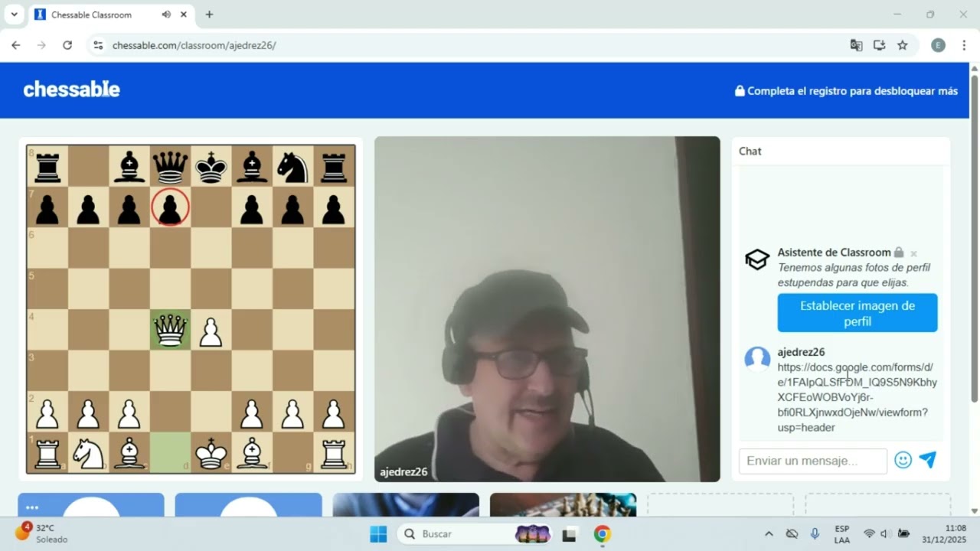Open the weather widget showing 32°C Soleado
This screenshot has height=551, width=980.
click(42, 533)
